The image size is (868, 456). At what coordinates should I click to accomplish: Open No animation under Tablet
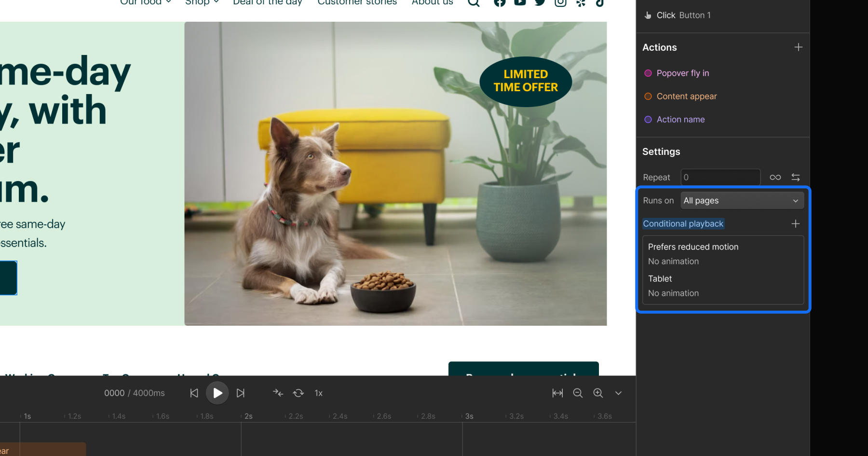point(673,293)
